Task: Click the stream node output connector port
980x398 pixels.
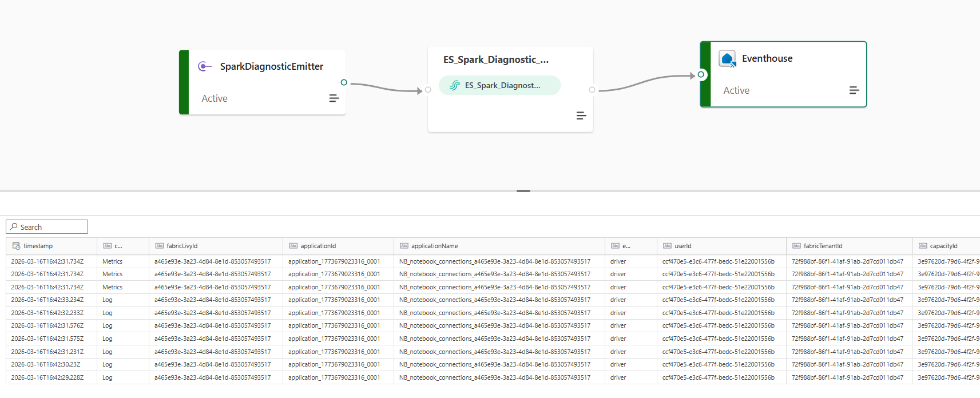Action: [592, 90]
